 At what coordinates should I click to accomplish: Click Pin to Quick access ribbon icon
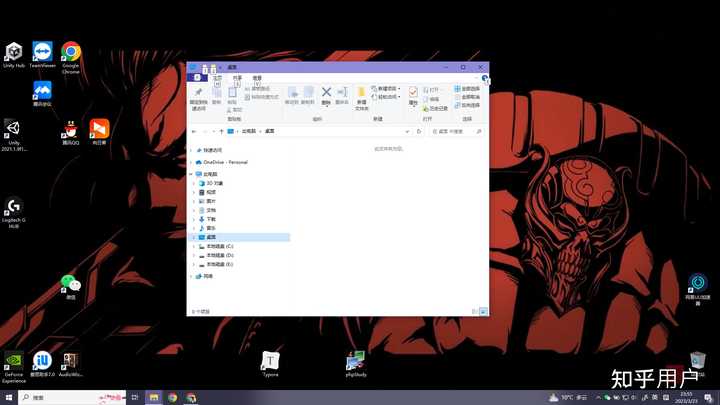pyautogui.click(x=198, y=94)
